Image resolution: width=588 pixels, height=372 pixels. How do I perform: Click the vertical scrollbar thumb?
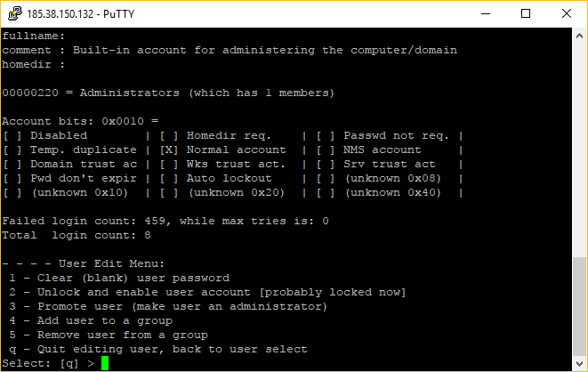click(579, 305)
